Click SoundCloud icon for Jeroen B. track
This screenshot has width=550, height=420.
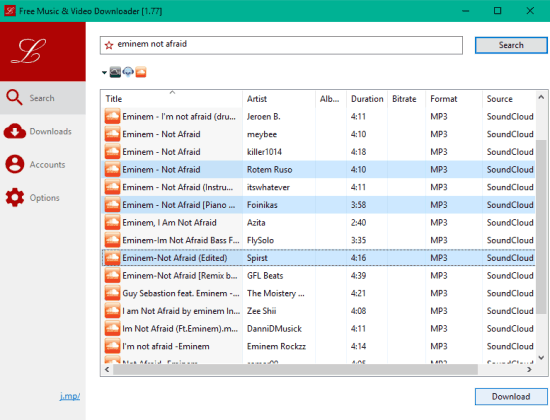click(x=112, y=116)
